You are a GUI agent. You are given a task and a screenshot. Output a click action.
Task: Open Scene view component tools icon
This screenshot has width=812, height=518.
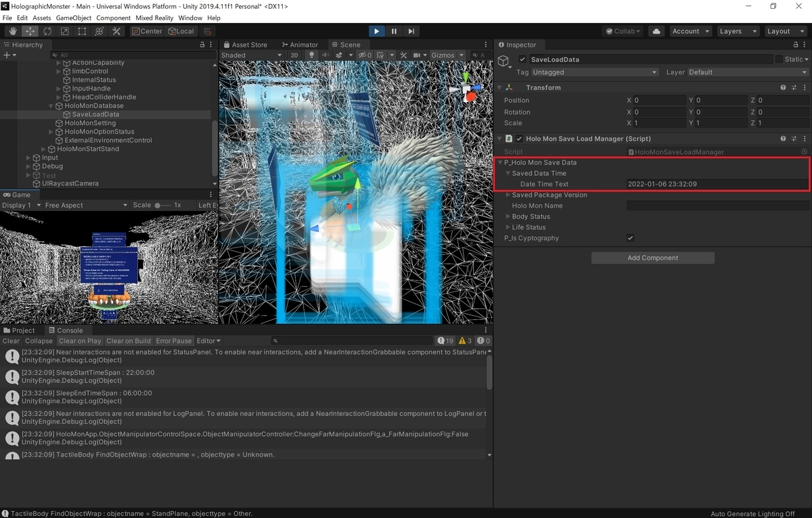pyautogui.click(x=403, y=55)
